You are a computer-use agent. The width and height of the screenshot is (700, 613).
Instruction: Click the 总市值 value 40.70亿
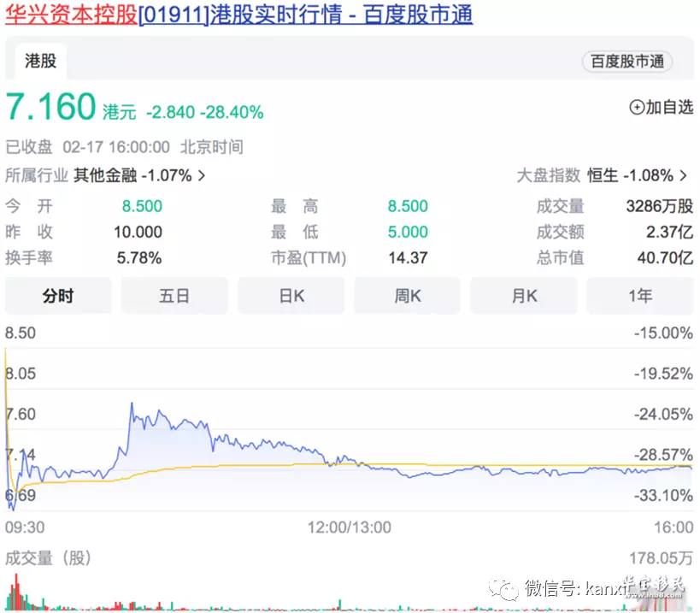coord(665,258)
